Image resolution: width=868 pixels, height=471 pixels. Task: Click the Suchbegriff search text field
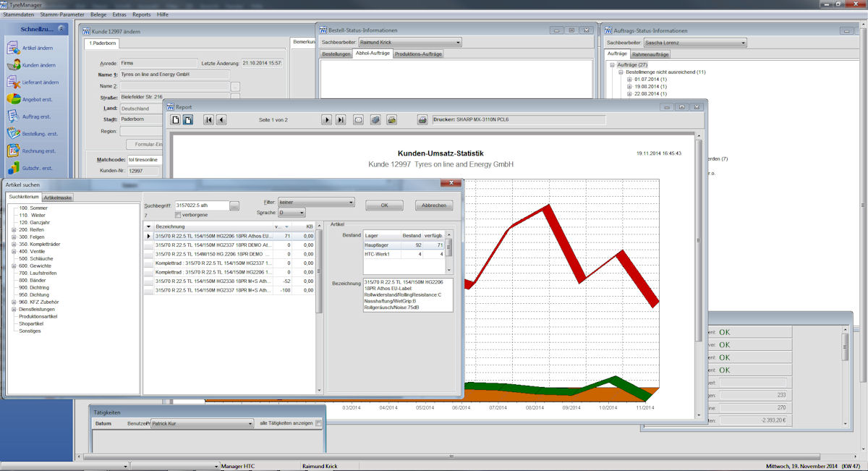[201, 205]
